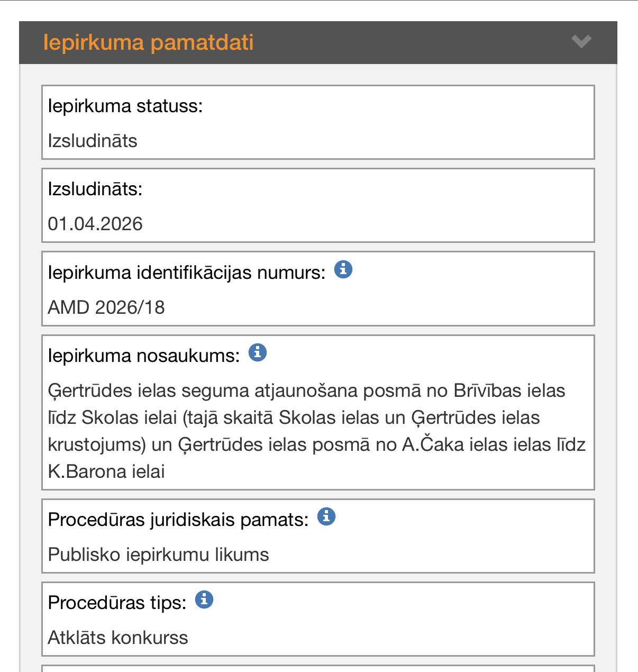
Task: Click the Iepirkuma pamatdati header title
Action: pyautogui.click(x=149, y=42)
